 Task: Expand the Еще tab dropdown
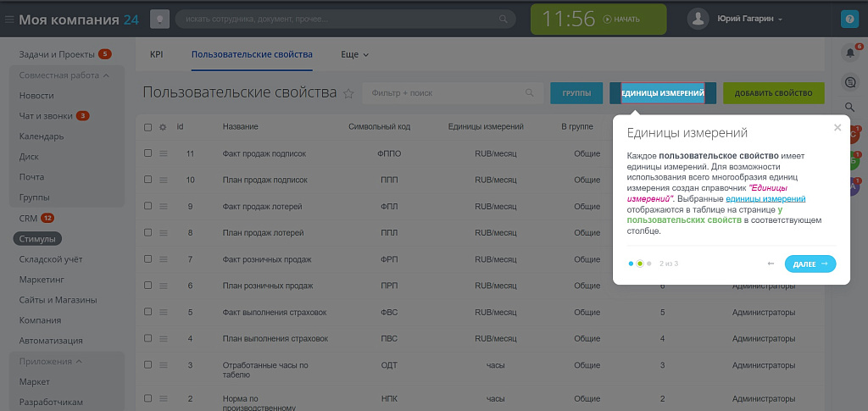pos(354,54)
